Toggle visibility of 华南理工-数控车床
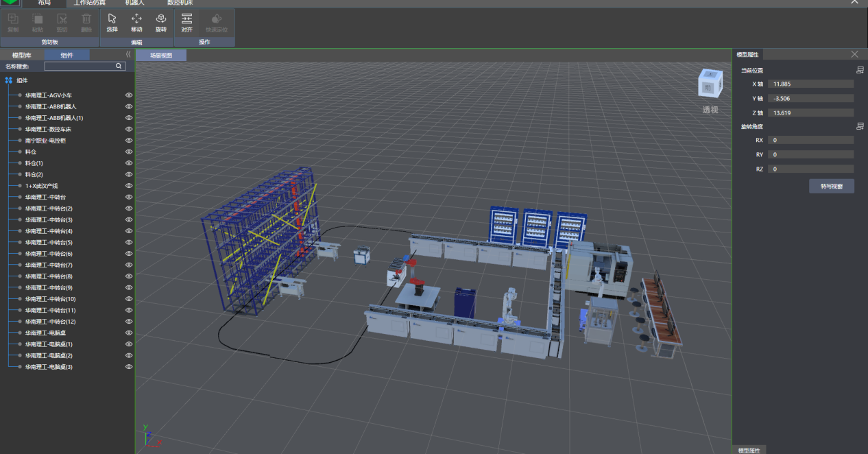 [128, 129]
